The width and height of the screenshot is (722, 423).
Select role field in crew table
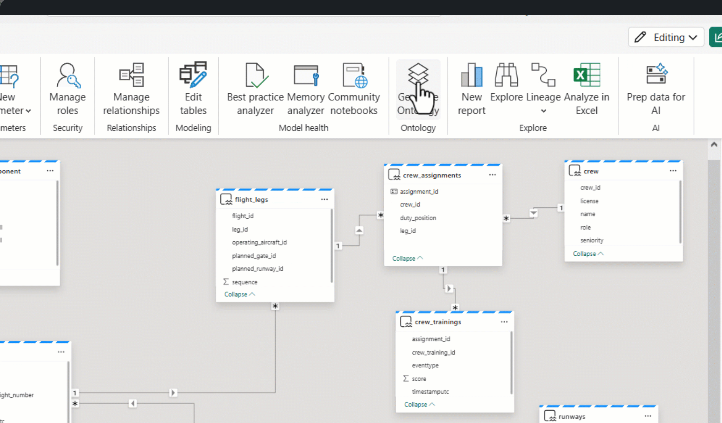585,227
